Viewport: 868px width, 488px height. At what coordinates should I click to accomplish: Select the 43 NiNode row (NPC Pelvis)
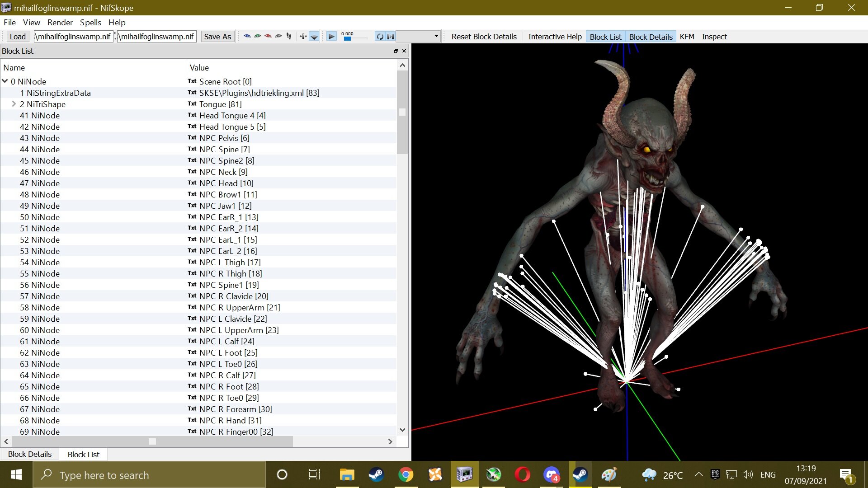[x=198, y=138]
